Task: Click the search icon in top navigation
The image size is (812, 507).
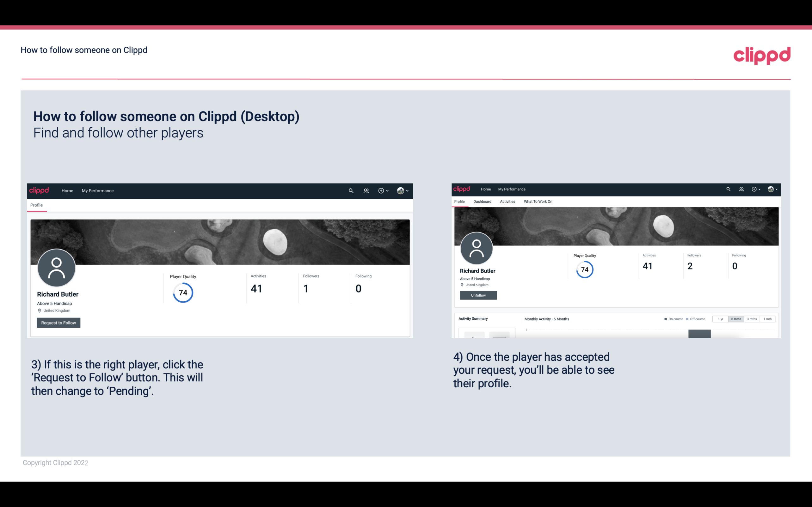Action: coord(350,190)
